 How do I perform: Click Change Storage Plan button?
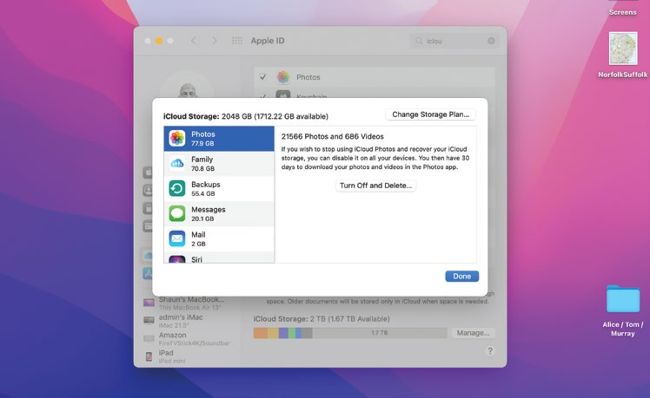coord(431,114)
